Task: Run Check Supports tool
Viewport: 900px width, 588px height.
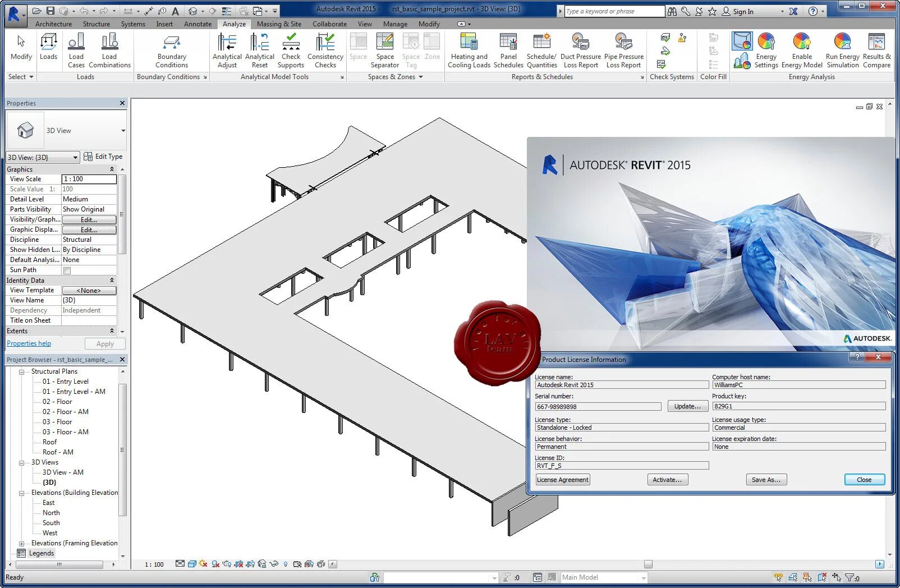Action: [x=291, y=50]
